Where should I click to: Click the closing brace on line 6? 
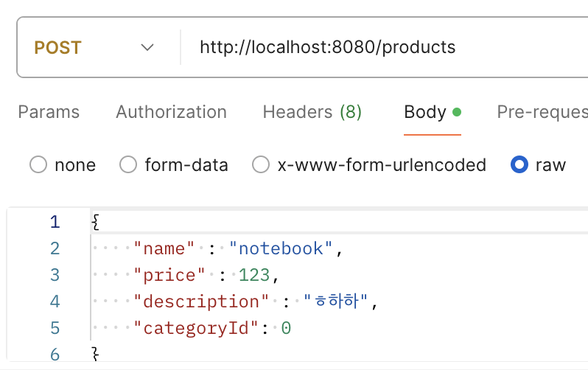pyautogui.click(x=96, y=355)
